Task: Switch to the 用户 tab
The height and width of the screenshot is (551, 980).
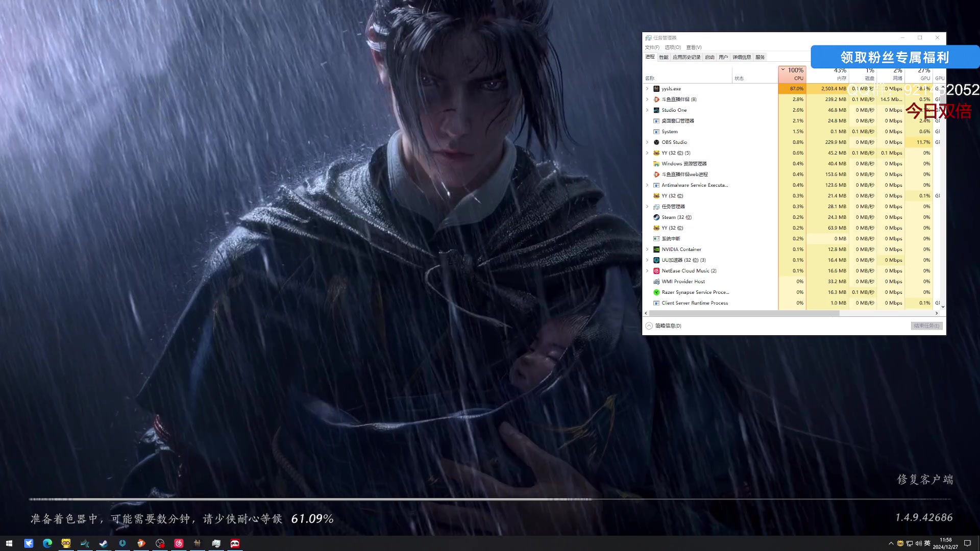Action: point(723,57)
